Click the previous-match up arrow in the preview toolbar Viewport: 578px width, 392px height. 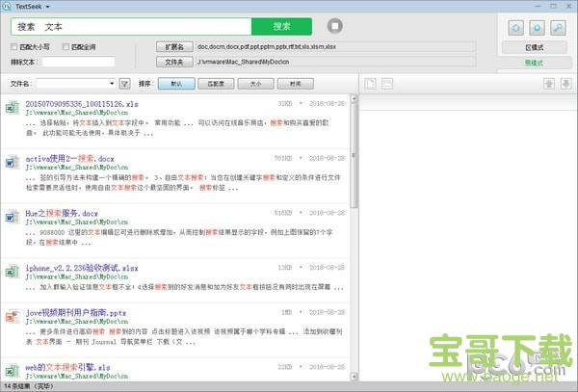[x=549, y=84]
